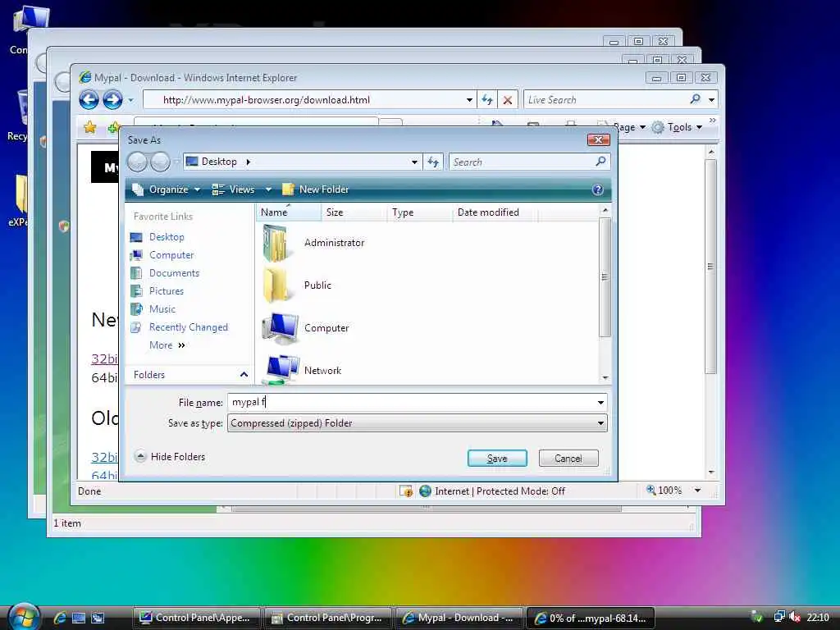Open the Desktop address path dropdown
Image resolution: width=840 pixels, height=630 pixels.
414,162
